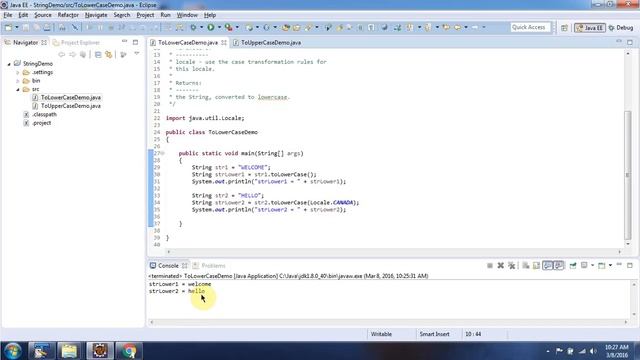The width and height of the screenshot is (640, 360).
Task: Click the Save All toolbar icon
Action: click(x=36, y=27)
